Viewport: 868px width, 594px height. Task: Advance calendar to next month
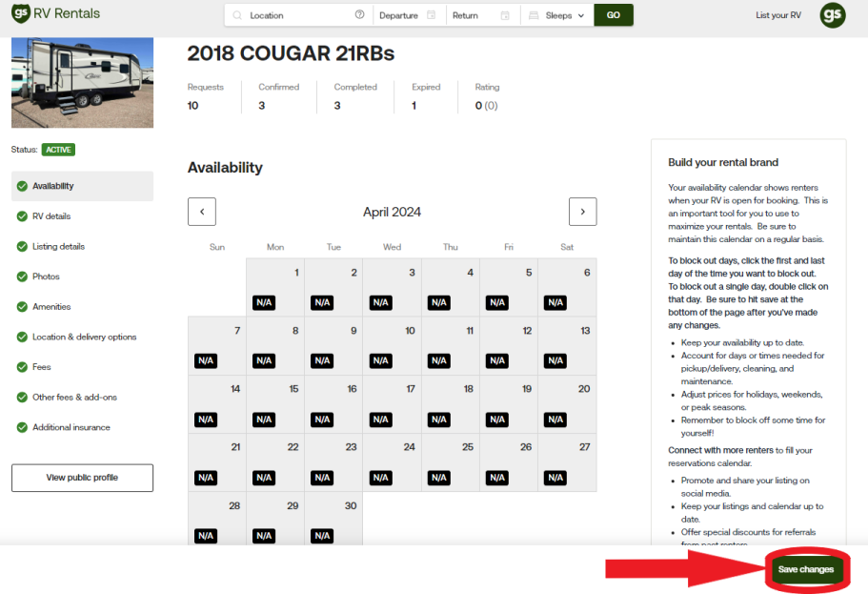point(582,212)
